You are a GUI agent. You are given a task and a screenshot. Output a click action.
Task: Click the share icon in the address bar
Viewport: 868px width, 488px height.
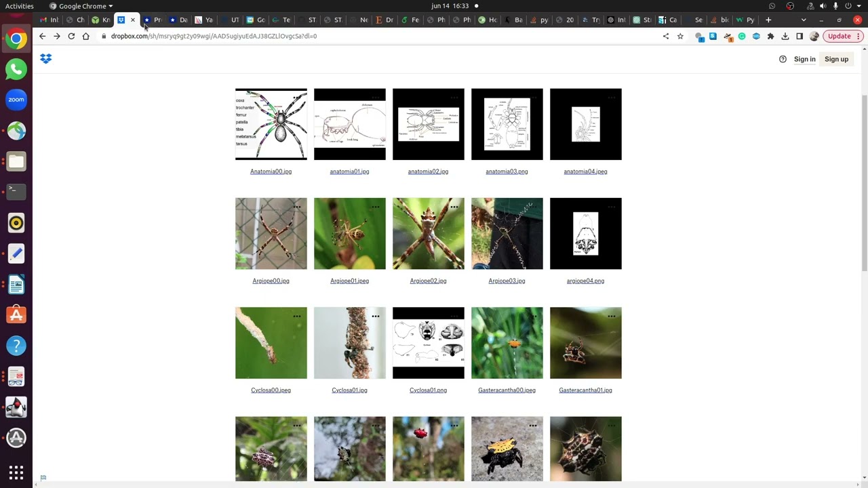click(666, 36)
